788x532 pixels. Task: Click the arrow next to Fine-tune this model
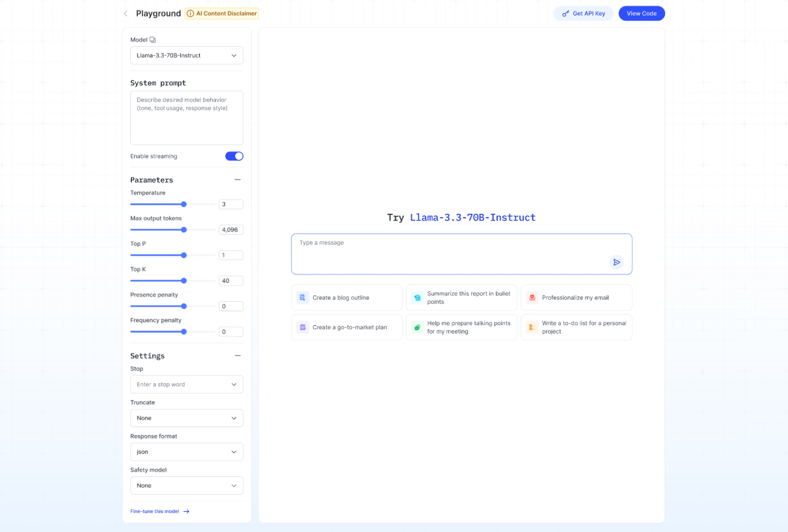pyautogui.click(x=186, y=511)
